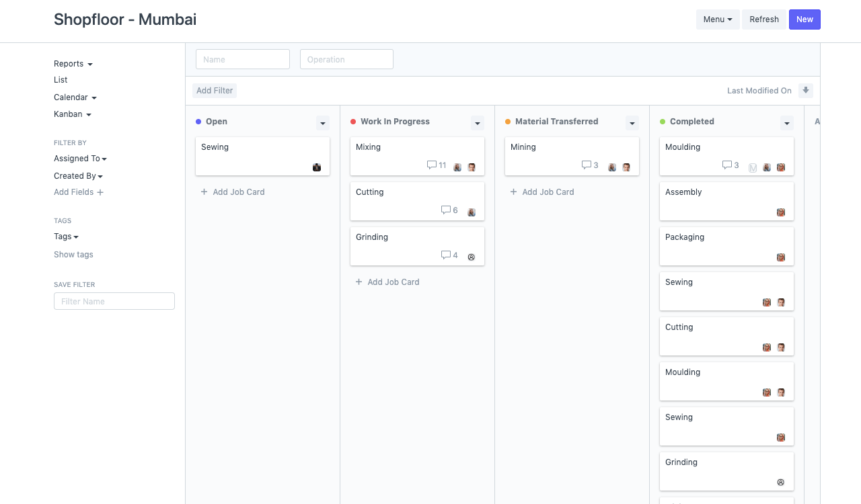This screenshot has width=861, height=504.
Task: Expand the Kanban sidebar dropdown
Action: [73, 114]
